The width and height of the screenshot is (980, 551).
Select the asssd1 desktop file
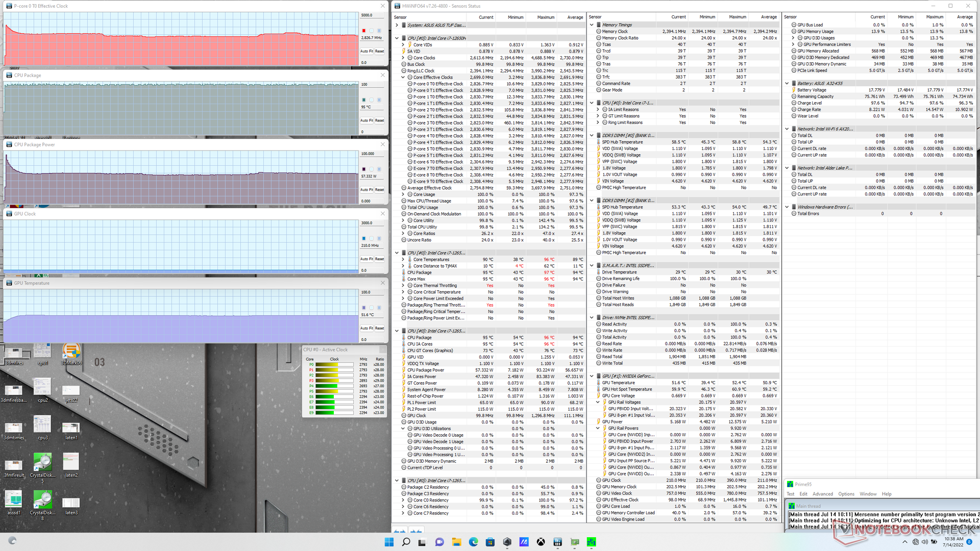pos(14,503)
